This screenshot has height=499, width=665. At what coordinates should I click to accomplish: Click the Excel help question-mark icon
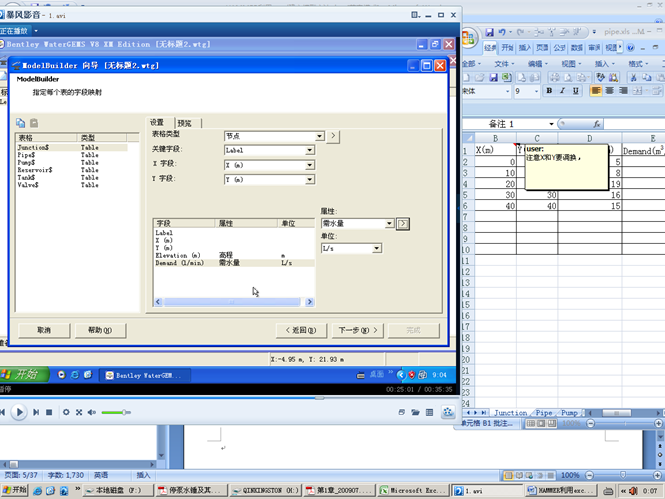631,47
